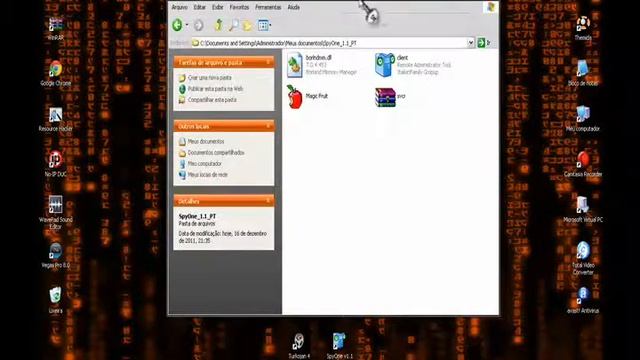This screenshot has width=640, height=360.
Task: Click the green Go arrow button
Action: (481, 42)
